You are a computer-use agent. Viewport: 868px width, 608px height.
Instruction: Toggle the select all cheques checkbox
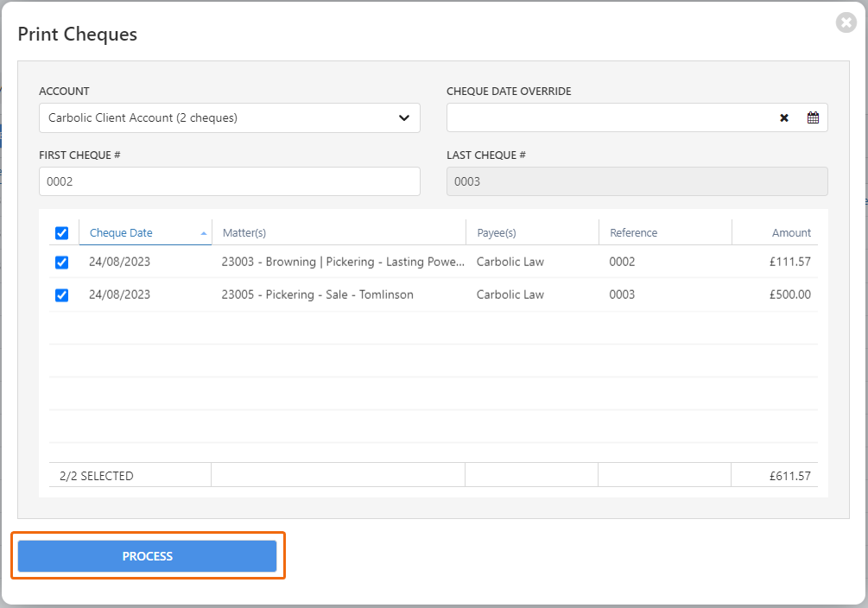coord(62,233)
